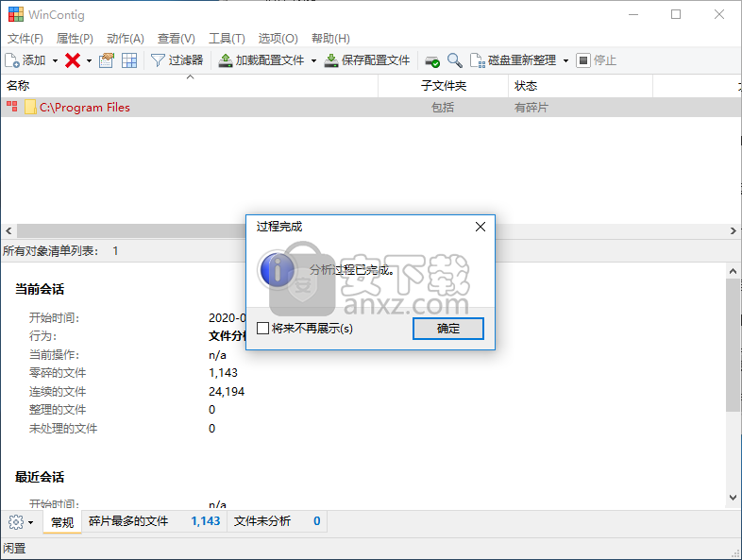
Task: Click the WinContig app icon in title bar
Action: [x=16, y=15]
